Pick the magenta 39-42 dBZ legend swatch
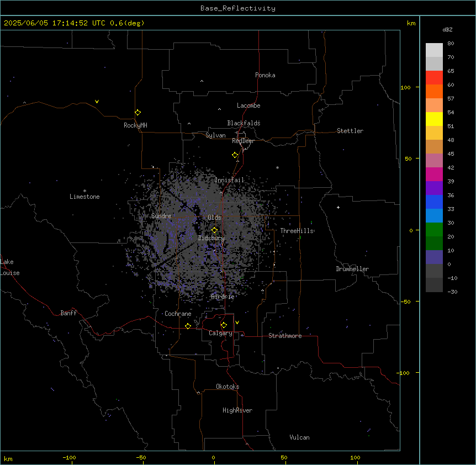The image size is (476, 465). coord(434,174)
